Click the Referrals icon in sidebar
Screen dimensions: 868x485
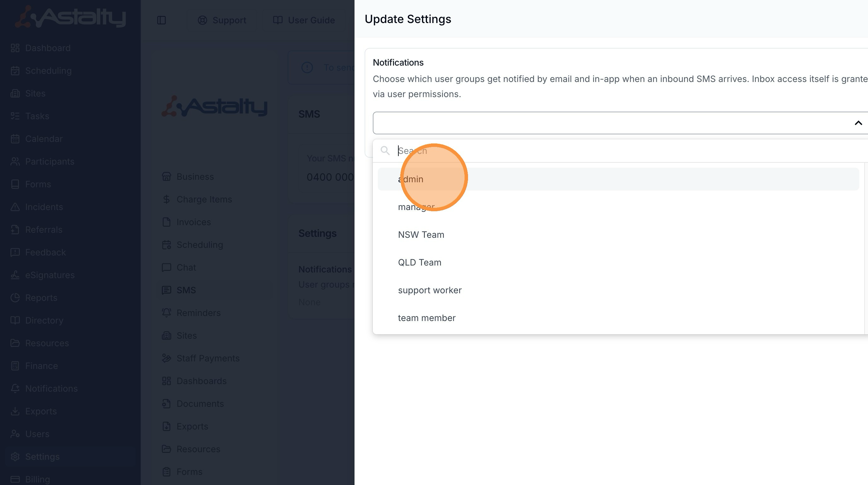pos(15,230)
